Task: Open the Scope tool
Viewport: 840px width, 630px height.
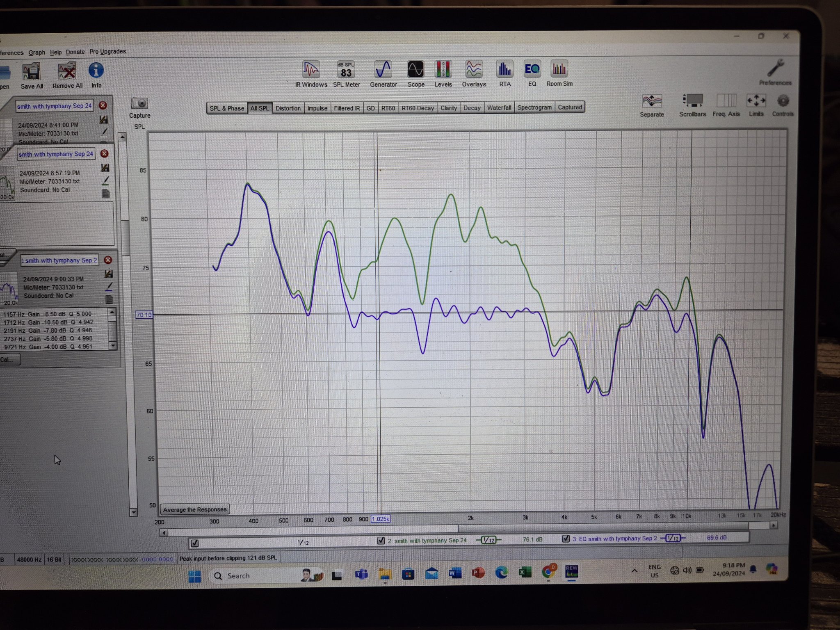Action: click(415, 74)
